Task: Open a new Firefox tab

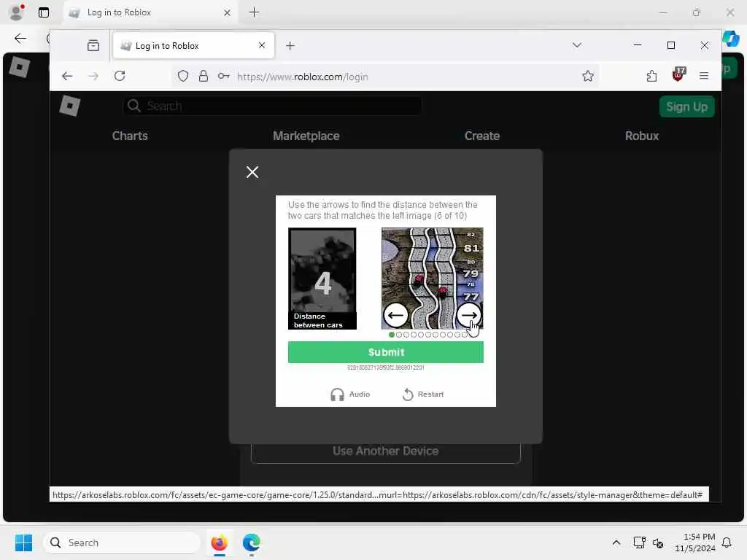Action: (290, 46)
